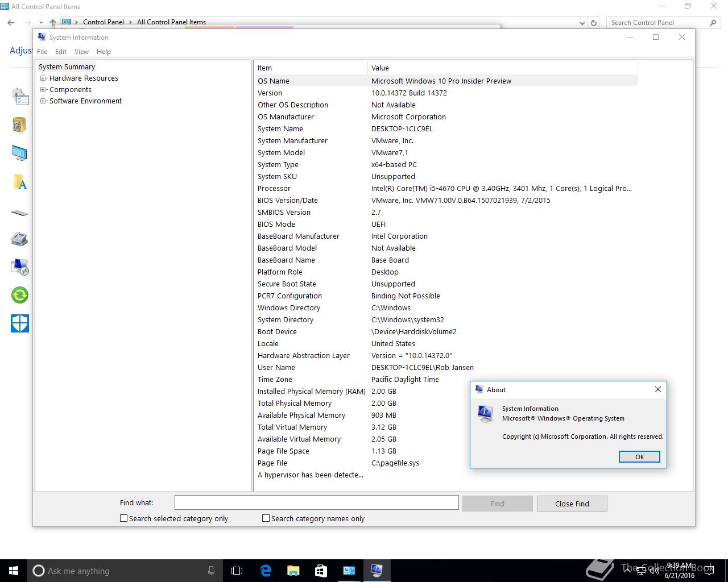Screen dimensions: 728x582
Task: Close the About dialog
Action: point(658,389)
